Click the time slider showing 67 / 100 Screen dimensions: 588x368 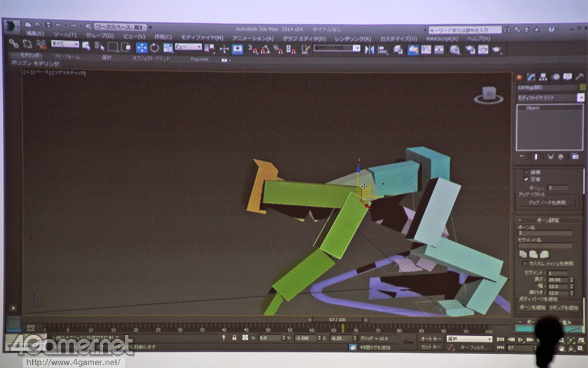pos(336,320)
